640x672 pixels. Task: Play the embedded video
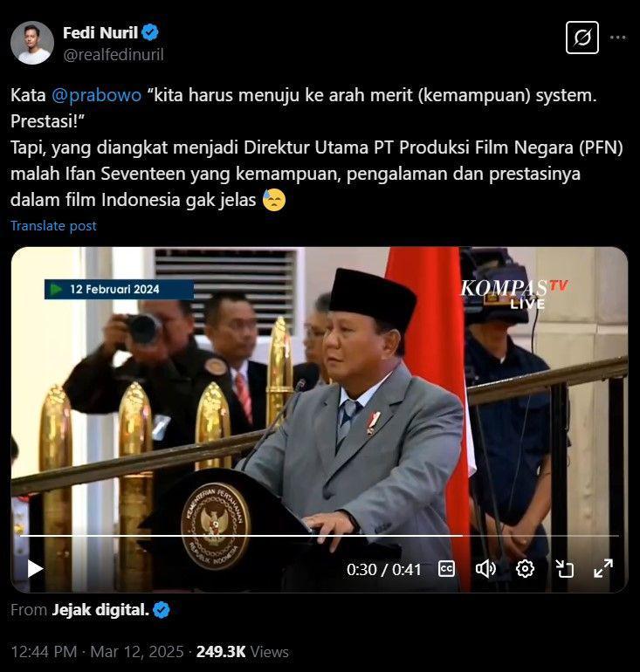(35, 569)
